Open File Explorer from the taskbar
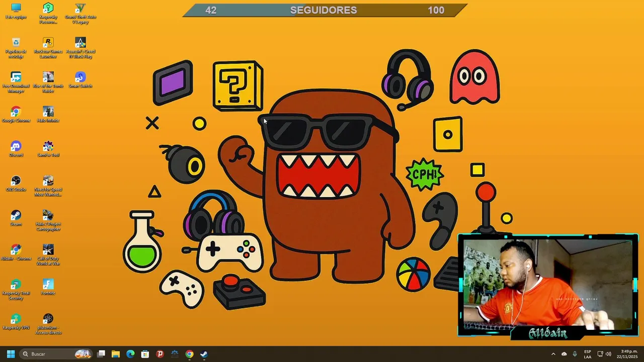 (116, 354)
